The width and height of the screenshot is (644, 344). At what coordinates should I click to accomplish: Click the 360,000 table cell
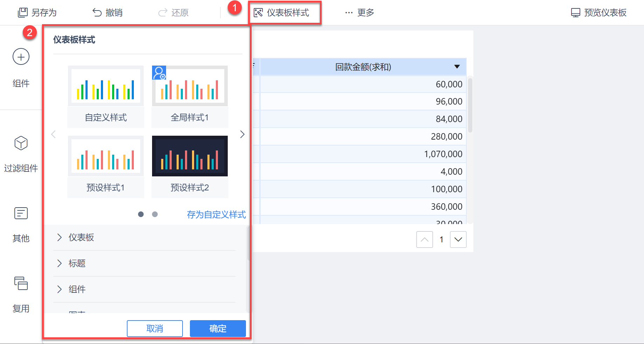point(363,207)
